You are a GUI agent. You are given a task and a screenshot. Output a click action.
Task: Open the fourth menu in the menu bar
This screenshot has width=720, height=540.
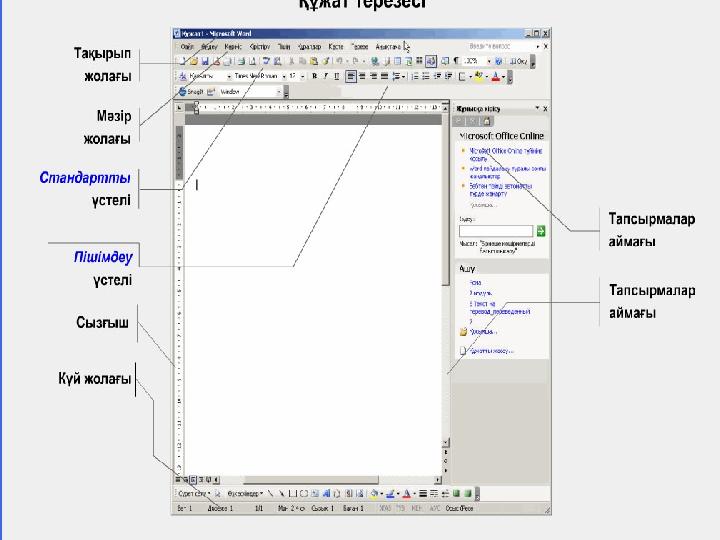point(260,47)
